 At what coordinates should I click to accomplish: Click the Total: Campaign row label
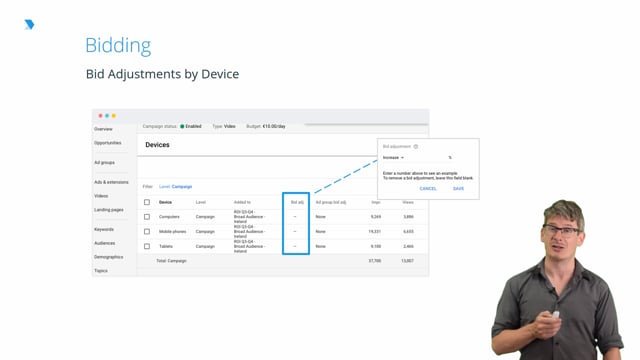click(171, 261)
